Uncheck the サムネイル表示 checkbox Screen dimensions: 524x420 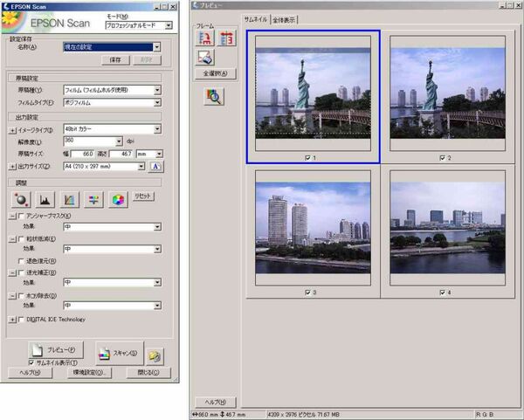[x=32, y=362]
